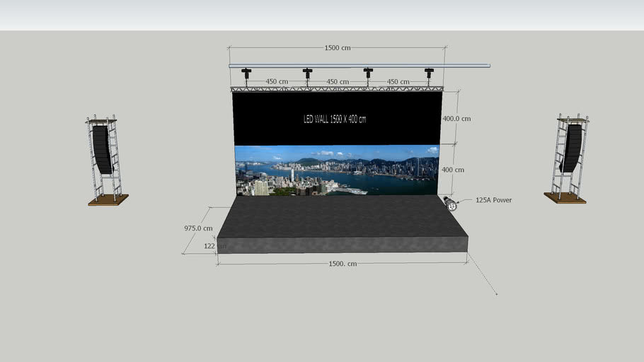Select the '1500. cm' dimension below the stage
The image size is (644, 362).
pos(343,264)
